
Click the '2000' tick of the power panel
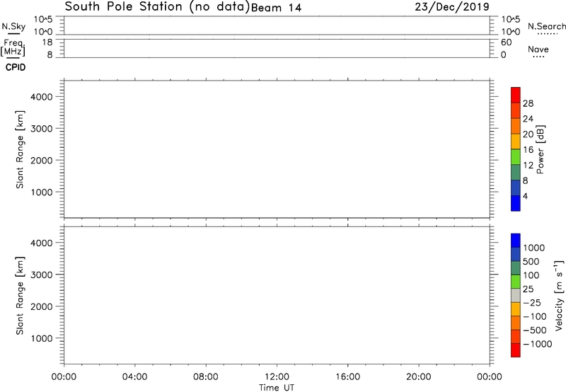[x=42, y=160]
